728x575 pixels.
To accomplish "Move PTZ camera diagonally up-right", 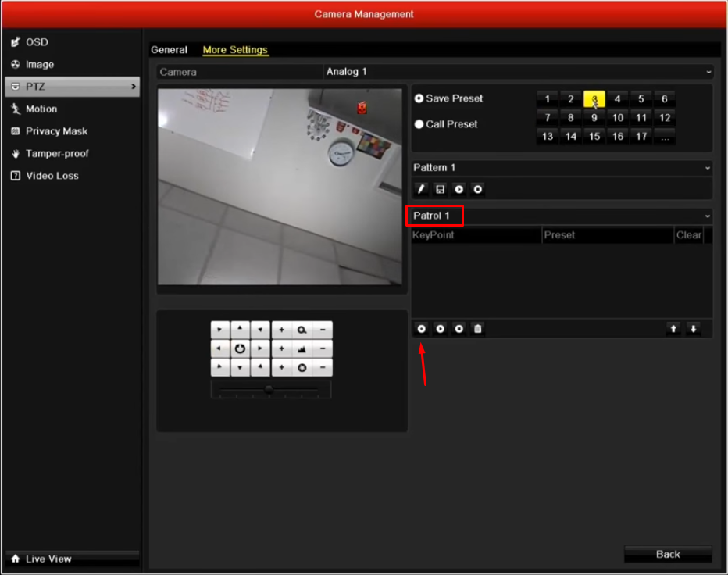I will click(x=260, y=330).
